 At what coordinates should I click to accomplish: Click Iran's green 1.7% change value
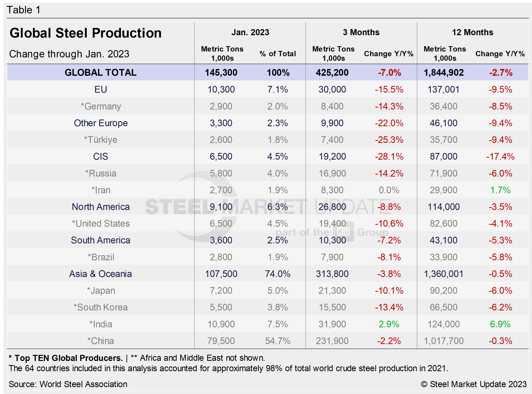coord(500,190)
